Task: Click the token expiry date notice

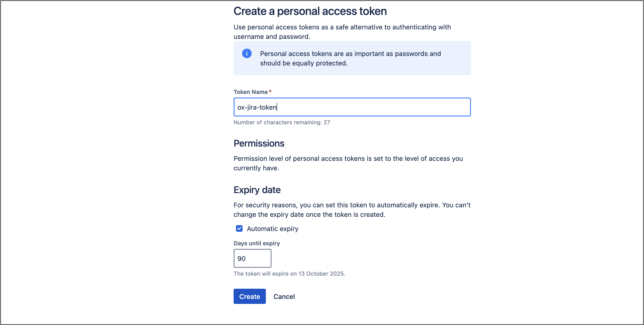Action: tap(289, 274)
